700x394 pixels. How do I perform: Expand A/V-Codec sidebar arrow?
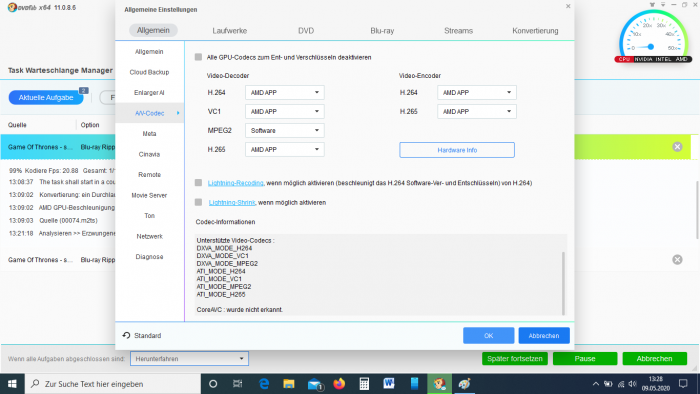178,113
